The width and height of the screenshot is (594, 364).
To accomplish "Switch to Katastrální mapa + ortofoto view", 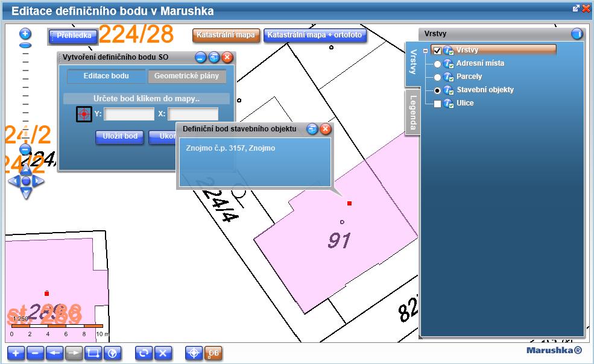I will (x=315, y=35).
